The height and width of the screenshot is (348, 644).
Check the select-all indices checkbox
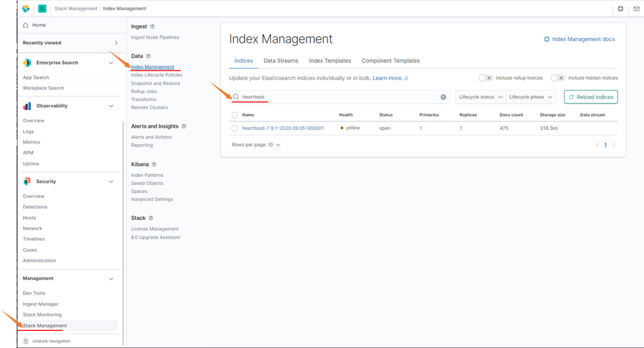coord(235,115)
